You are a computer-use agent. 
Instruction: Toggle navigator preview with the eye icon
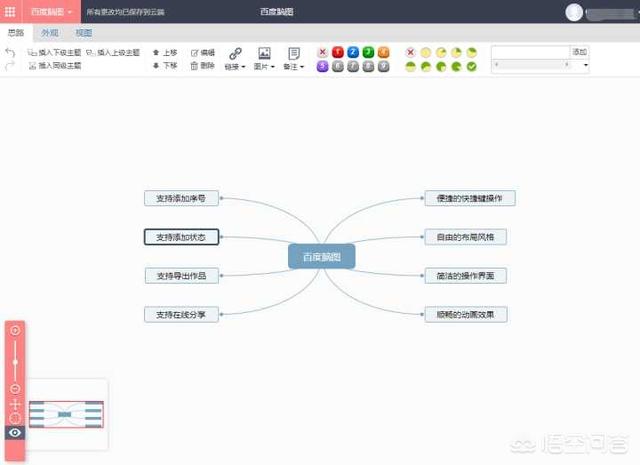pyautogui.click(x=15, y=433)
